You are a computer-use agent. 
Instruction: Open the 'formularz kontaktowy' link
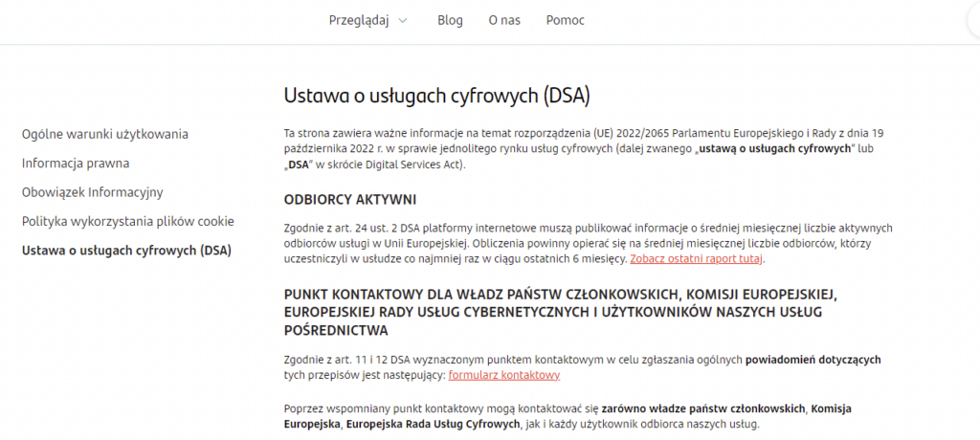point(503,375)
